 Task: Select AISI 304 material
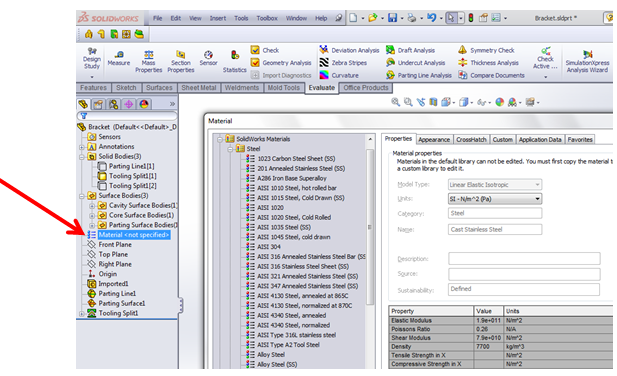pos(269,247)
